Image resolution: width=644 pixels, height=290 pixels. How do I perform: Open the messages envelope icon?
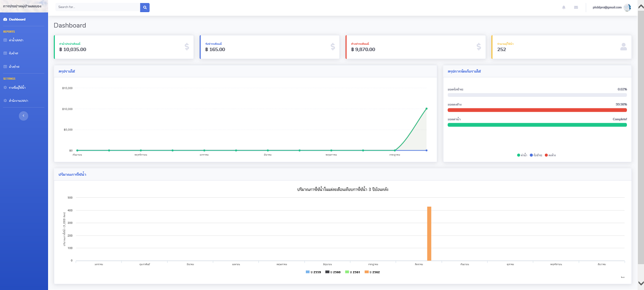(576, 7)
